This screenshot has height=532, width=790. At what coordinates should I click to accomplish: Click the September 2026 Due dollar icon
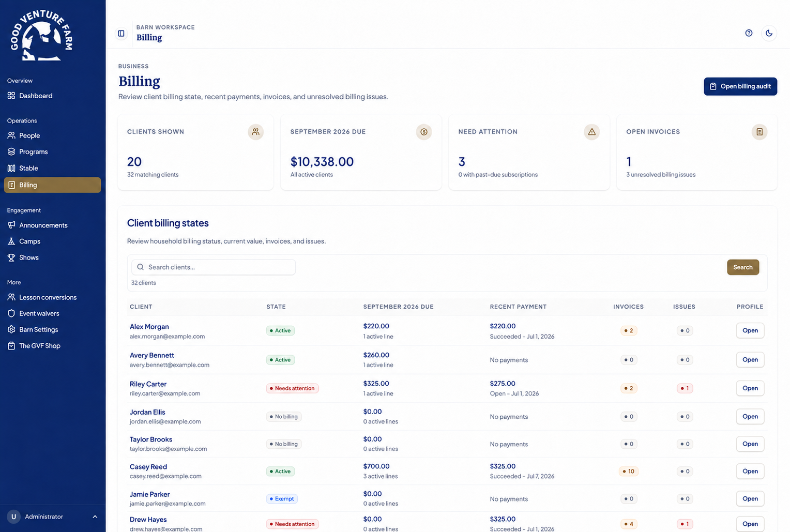point(424,132)
